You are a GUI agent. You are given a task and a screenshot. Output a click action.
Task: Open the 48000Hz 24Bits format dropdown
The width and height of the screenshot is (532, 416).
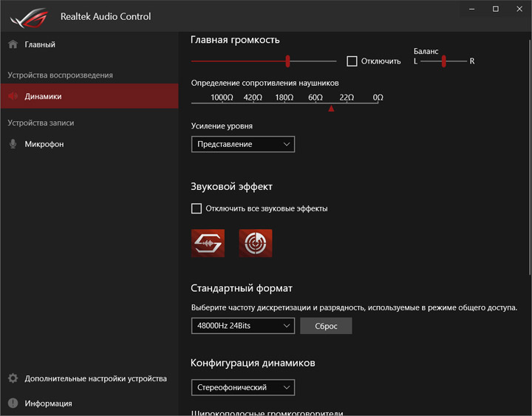tap(243, 326)
